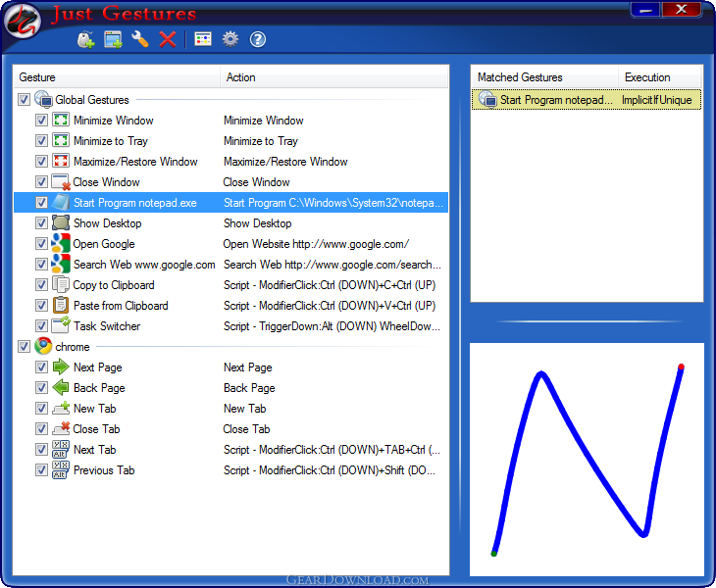Click the Maximize/Restore Window red icon
716x588 pixels.
[61, 161]
